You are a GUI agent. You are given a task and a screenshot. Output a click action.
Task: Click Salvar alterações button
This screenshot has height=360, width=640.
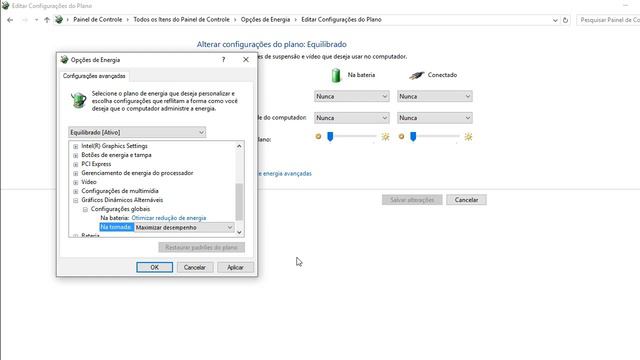412,200
